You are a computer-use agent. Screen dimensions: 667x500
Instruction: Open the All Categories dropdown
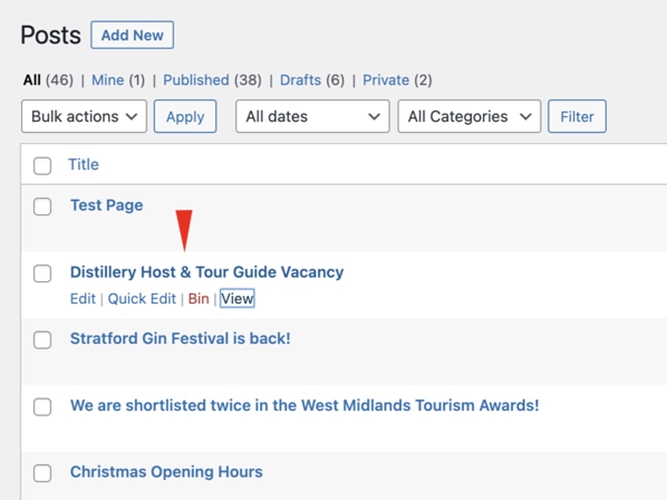click(469, 116)
